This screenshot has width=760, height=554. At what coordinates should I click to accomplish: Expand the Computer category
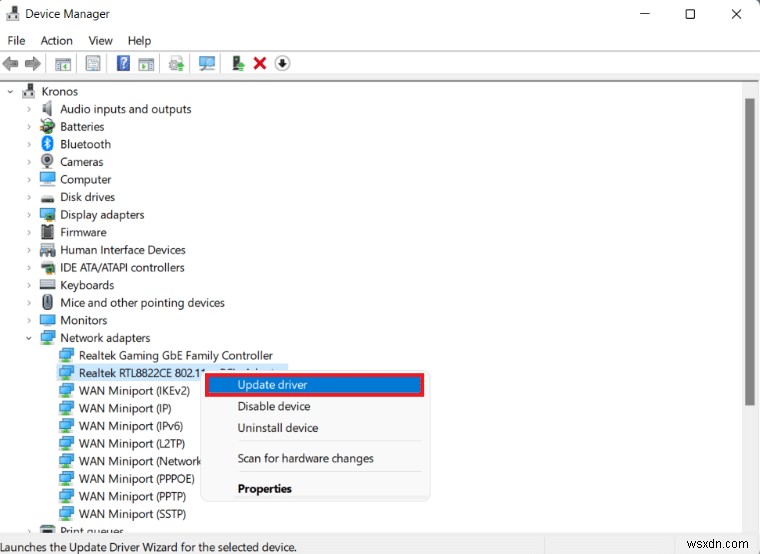point(29,179)
